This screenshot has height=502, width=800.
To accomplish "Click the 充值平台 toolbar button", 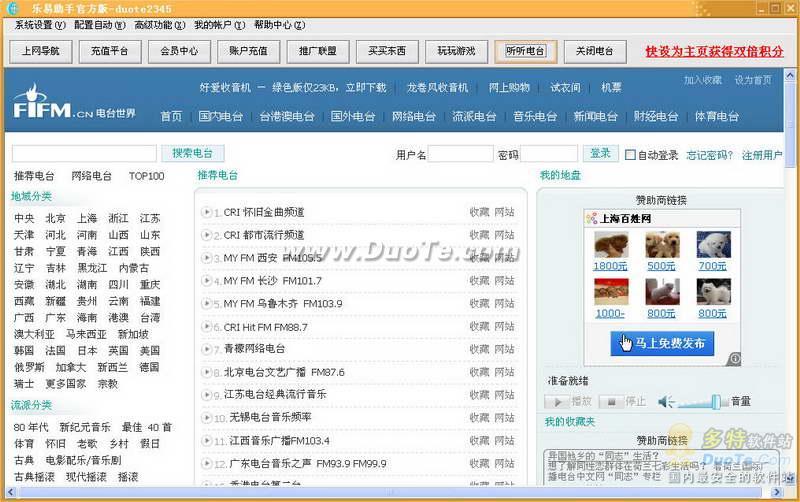I will coord(110,52).
